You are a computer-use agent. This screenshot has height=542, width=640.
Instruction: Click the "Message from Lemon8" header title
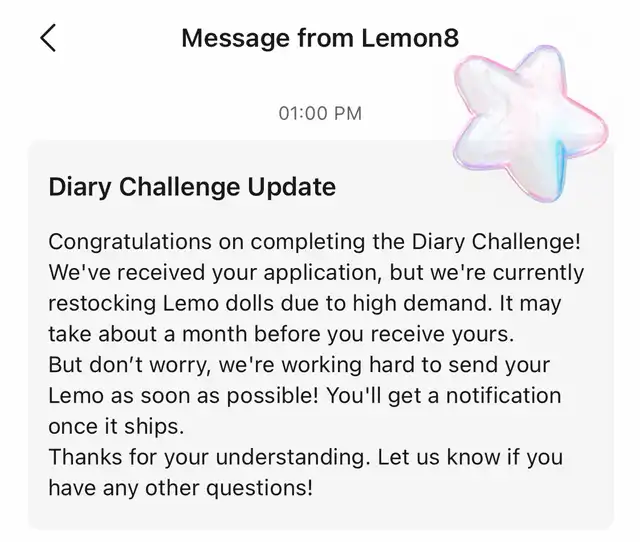(x=319, y=38)
